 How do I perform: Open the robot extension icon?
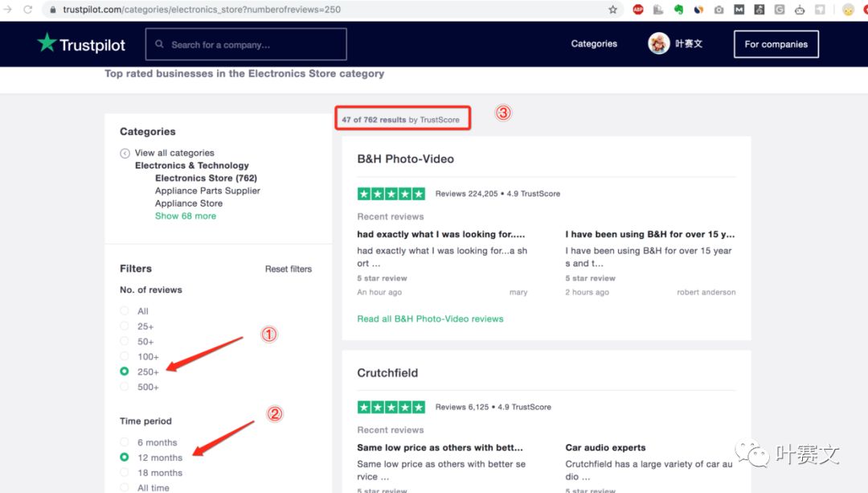point(800,10)
